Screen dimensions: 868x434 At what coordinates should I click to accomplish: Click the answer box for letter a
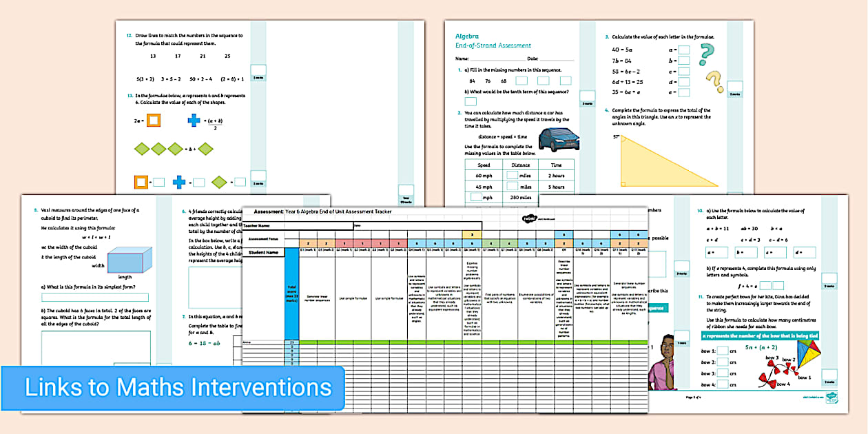pyautogui.click(x=683, y=50)
